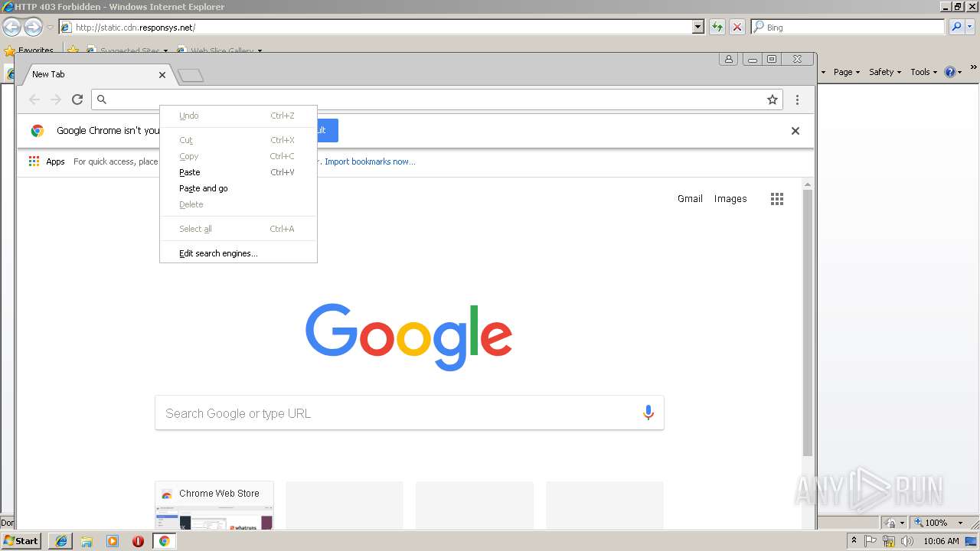Click the volume speaker icon in the system tray
The width and height of the screenshot is (980, 551).
(907, 541)
